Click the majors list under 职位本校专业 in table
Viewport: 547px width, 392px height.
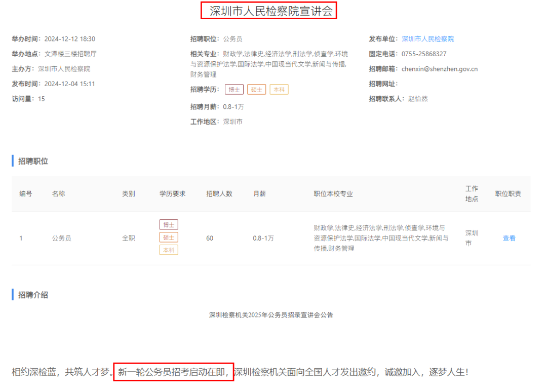[x=381, y=238]
